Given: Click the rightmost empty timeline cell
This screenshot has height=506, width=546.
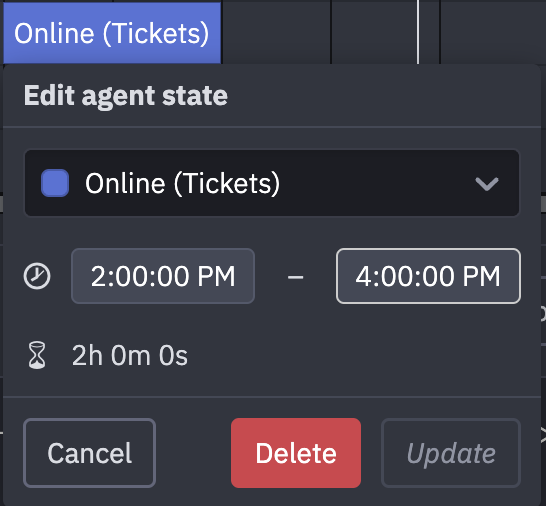Looking at the screenshot, I should point(493,32).
